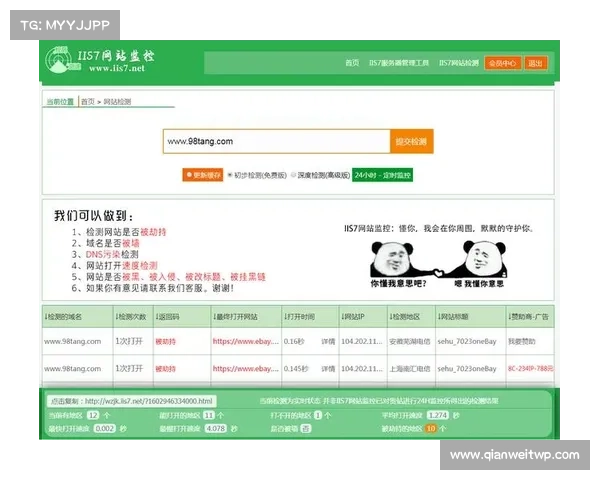
Task: Click the 更新缓存 orange button
Action: (203, 175)
